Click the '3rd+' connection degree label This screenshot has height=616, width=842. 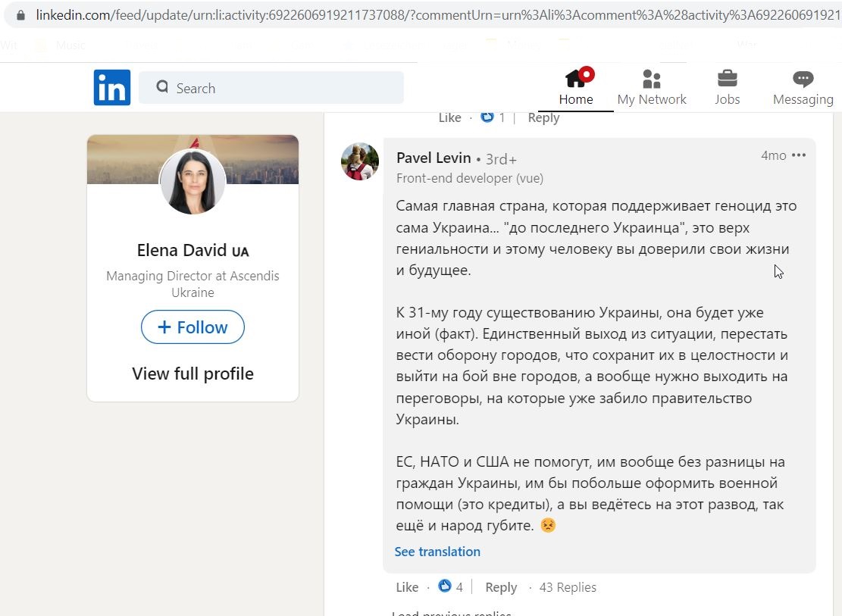click(501, 159)
